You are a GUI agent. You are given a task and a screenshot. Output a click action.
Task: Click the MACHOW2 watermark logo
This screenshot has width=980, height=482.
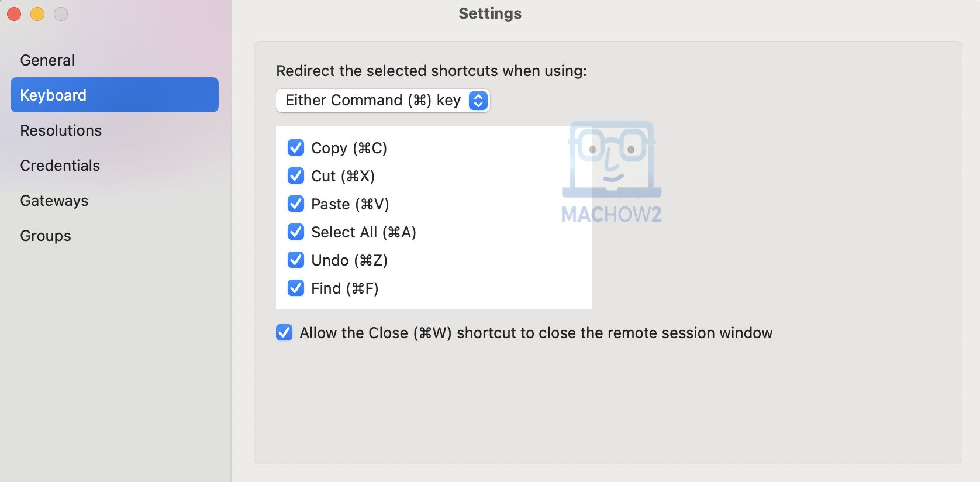(612, 170)
